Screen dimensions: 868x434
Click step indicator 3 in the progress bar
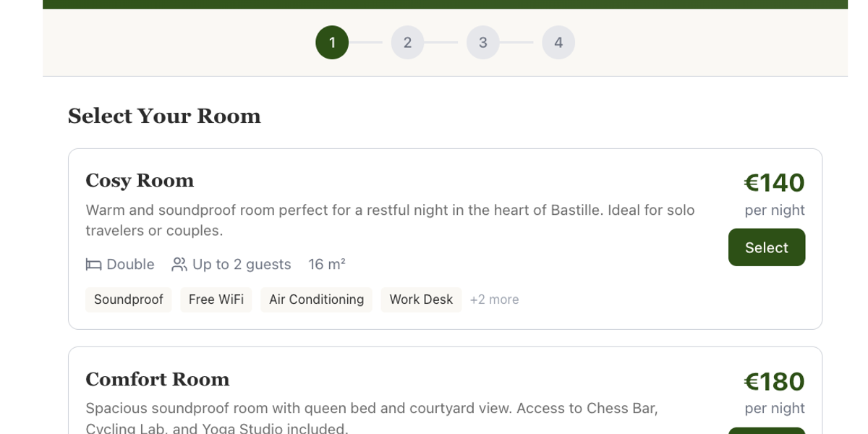point(482,42)
